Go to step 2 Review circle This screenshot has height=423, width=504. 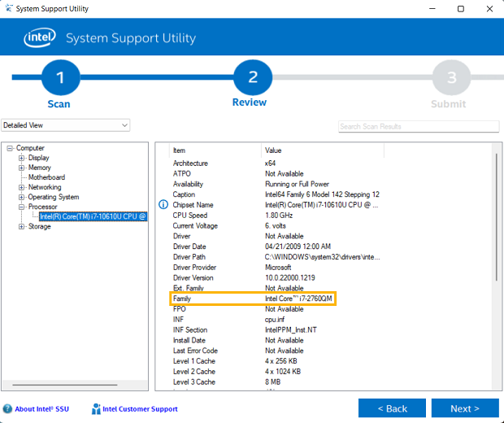(253, 77)
